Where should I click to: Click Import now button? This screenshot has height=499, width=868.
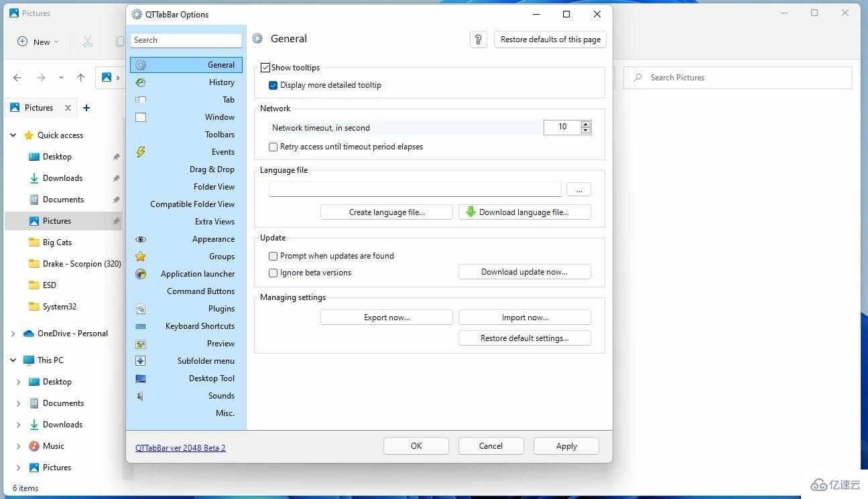pyautogui.click(x=525, y=317)
